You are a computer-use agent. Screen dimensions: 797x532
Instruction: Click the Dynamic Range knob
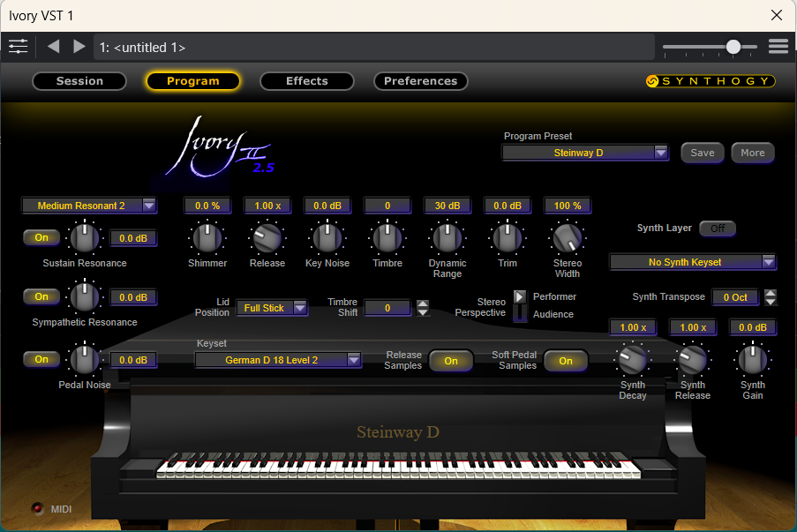coord(447,238)
